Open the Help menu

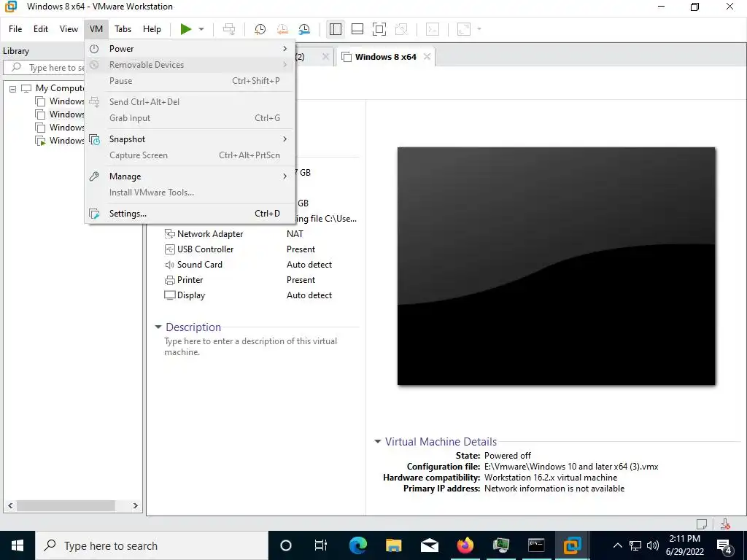click(152, 29)
